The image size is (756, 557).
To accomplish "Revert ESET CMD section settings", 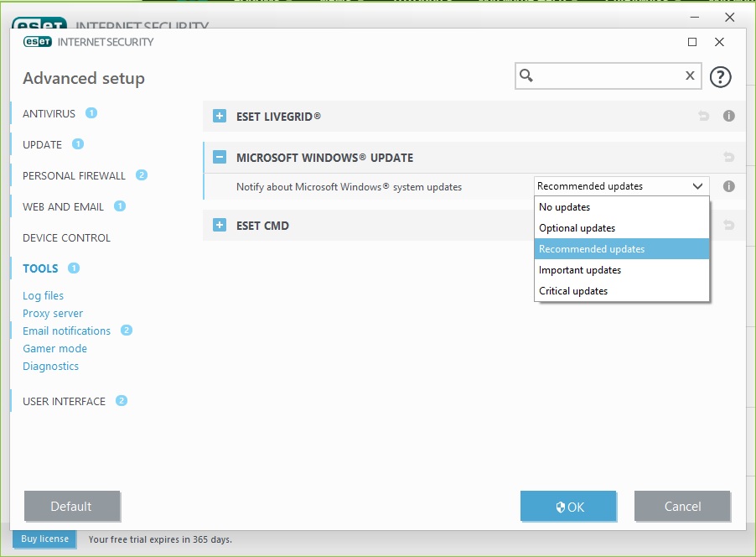I will pos(728,225).
